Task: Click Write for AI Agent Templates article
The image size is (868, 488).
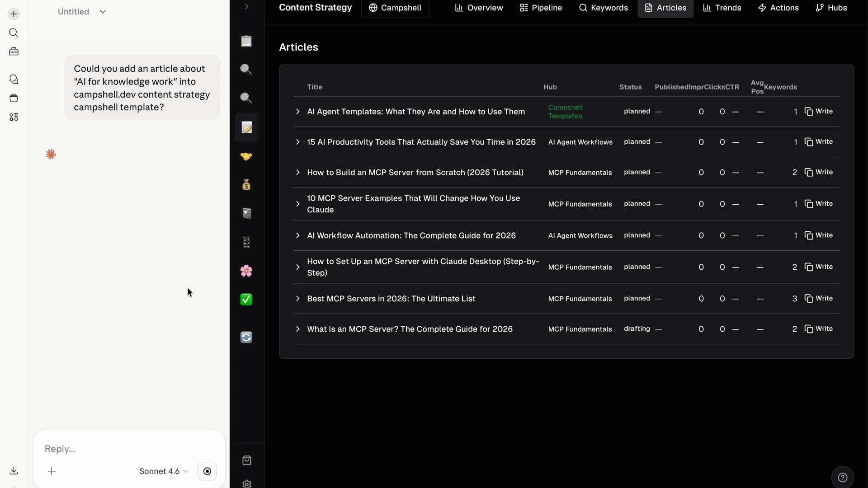Action: pyautogui.click(x=819, y=112)
